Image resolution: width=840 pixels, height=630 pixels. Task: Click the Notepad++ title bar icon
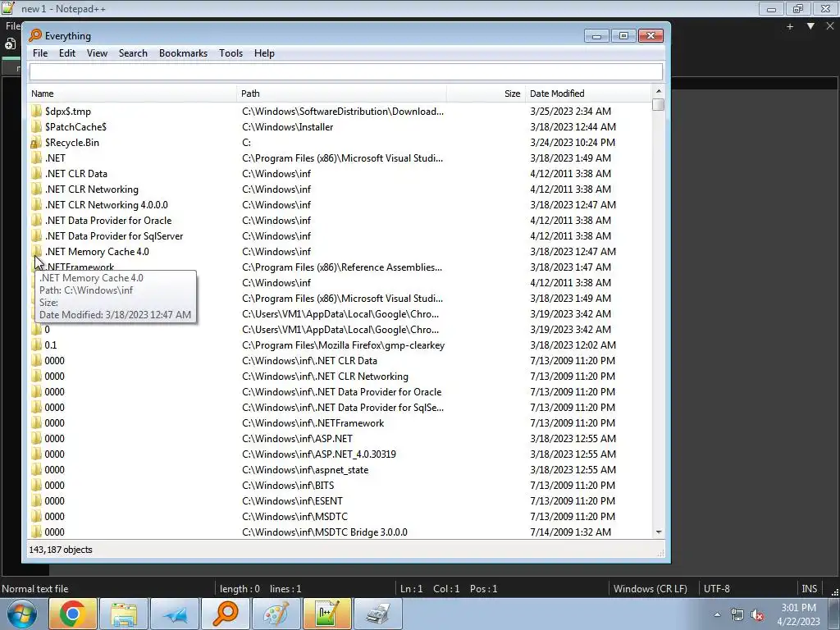(8, 8)
